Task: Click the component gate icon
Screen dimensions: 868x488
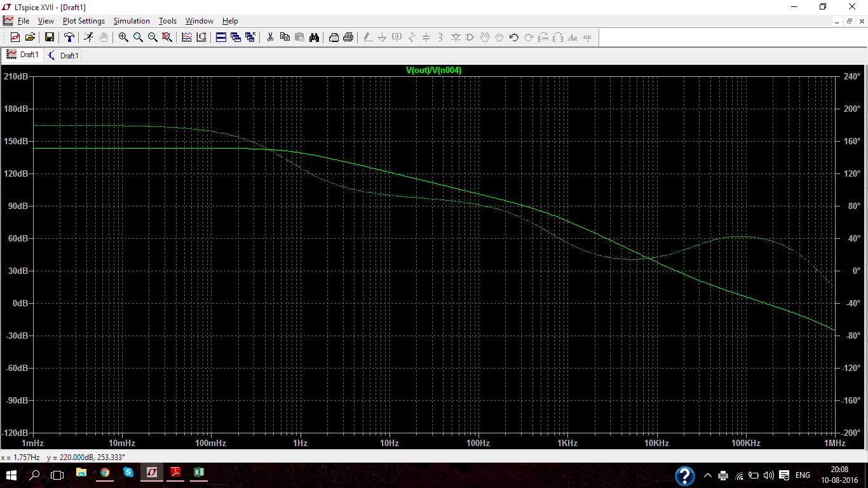Action: pyautogui.click(x=470, y=37)
